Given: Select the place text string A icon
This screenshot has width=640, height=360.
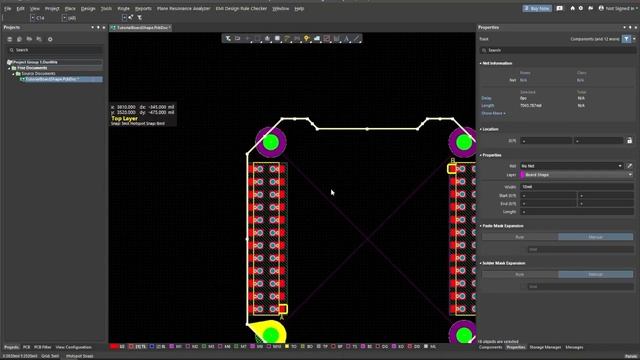Looking at the screenshot, I should click(347, 38).
